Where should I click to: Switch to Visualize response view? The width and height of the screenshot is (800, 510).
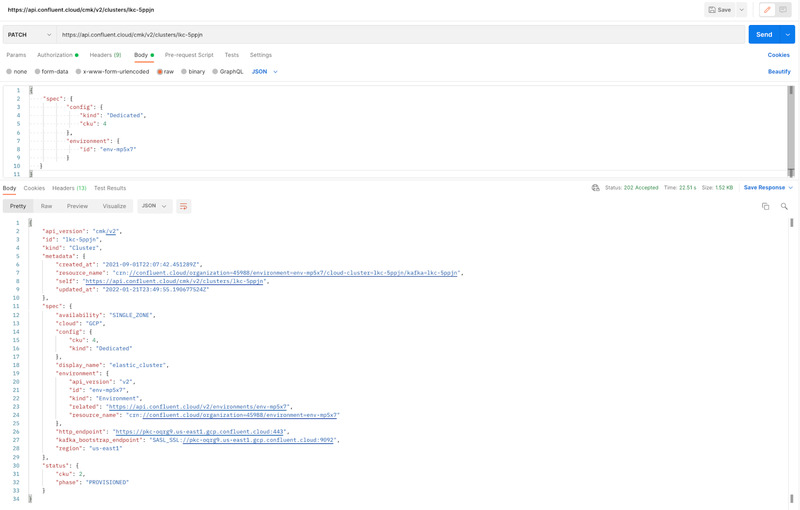tap(114, 206)
